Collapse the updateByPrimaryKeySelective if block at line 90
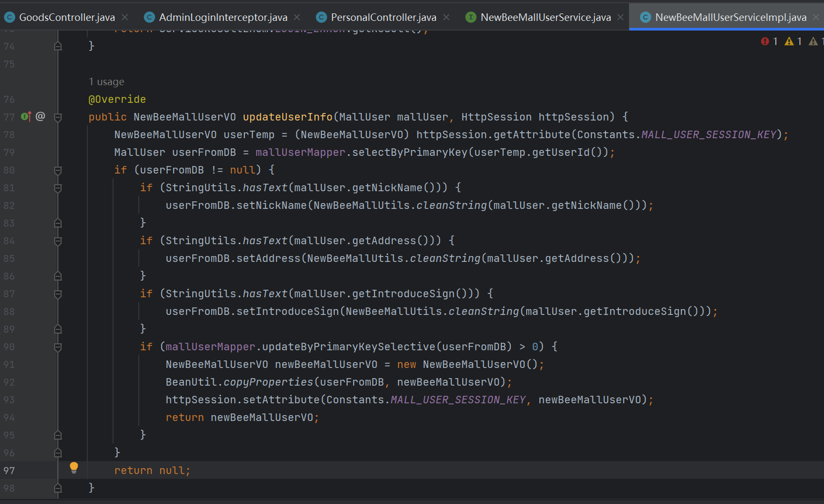This screenshot has width=824, height=504. [58, 347]
